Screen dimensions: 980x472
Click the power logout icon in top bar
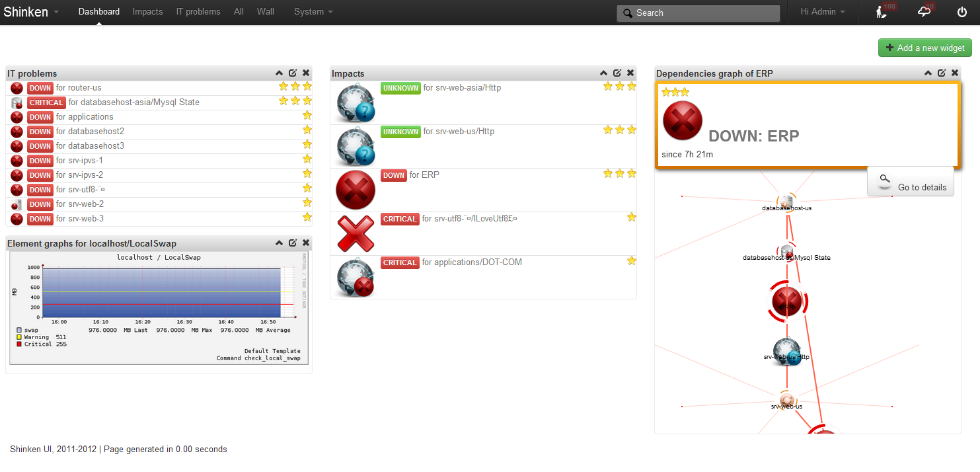[x=961, y=12]
